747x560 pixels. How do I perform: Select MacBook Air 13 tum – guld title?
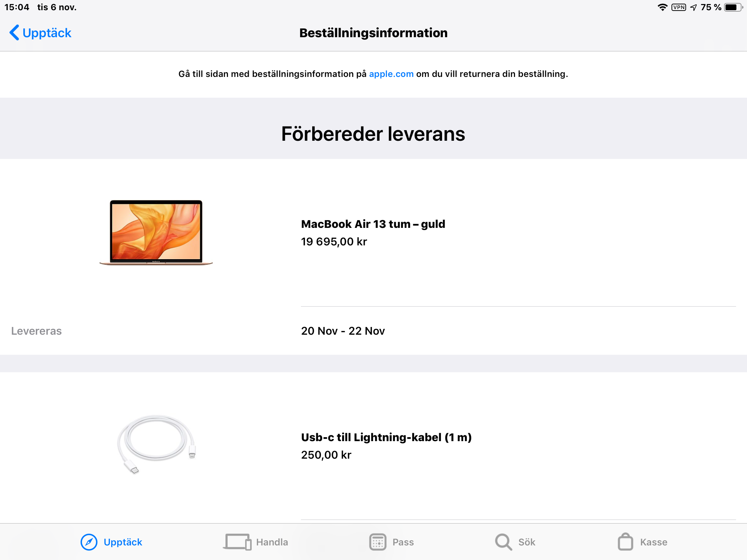[373, 224]
